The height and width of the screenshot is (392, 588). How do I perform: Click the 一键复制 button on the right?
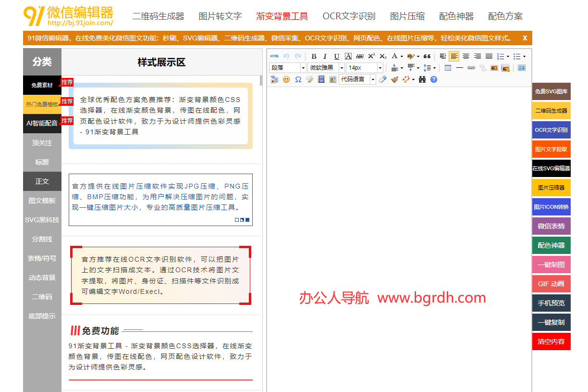[x=551, y=322]
